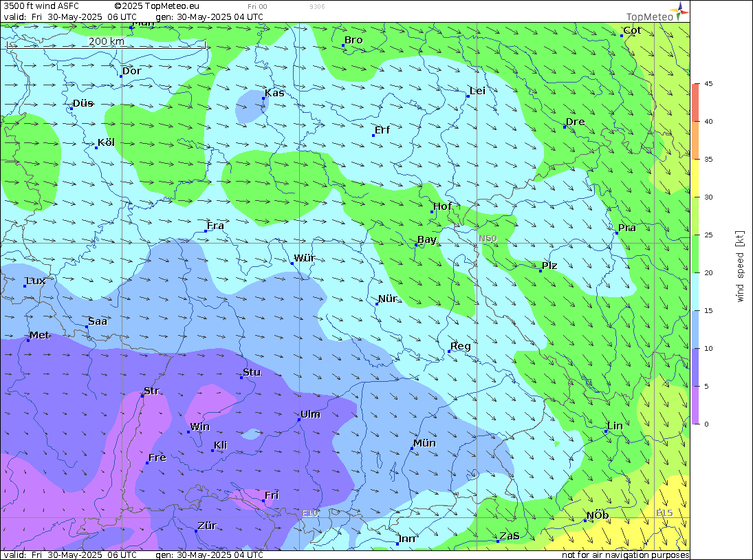Screen dimensions: 753x560
Task: Click the NÖb station label
Action: tap(598, 515)
